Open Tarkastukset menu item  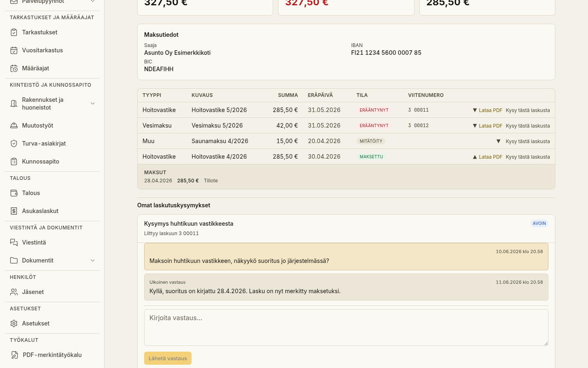click(52, 32)
